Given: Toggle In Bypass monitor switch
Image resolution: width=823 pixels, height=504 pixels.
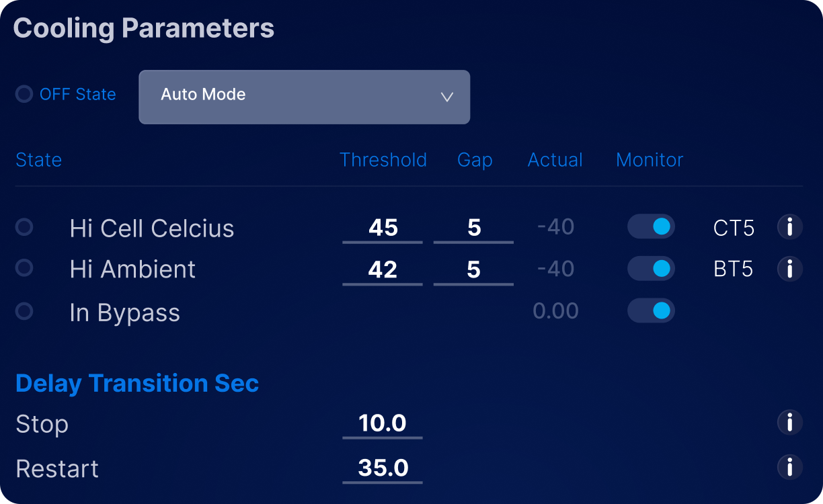Looking at the screenshot, I should coord(651,310).
